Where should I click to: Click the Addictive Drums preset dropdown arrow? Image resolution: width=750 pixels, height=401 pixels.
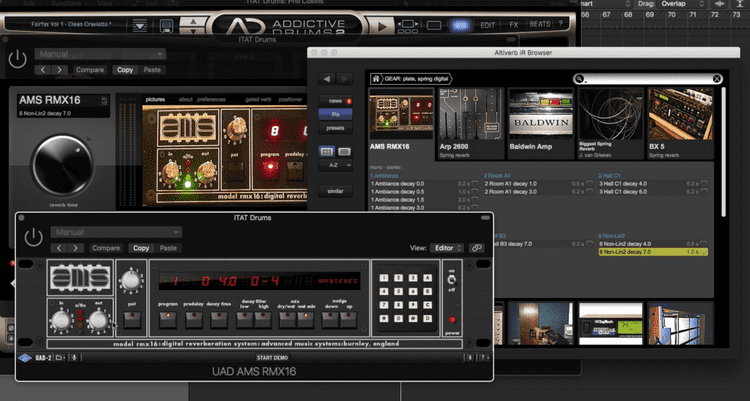(x=140, y=25)
